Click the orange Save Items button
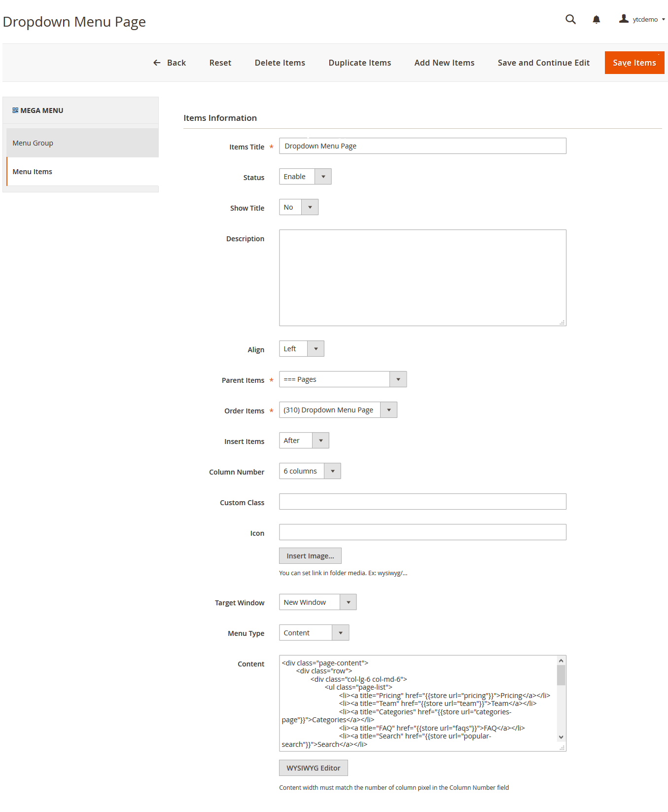Viewport: 668px width, 812px height. tap(634, 63)
